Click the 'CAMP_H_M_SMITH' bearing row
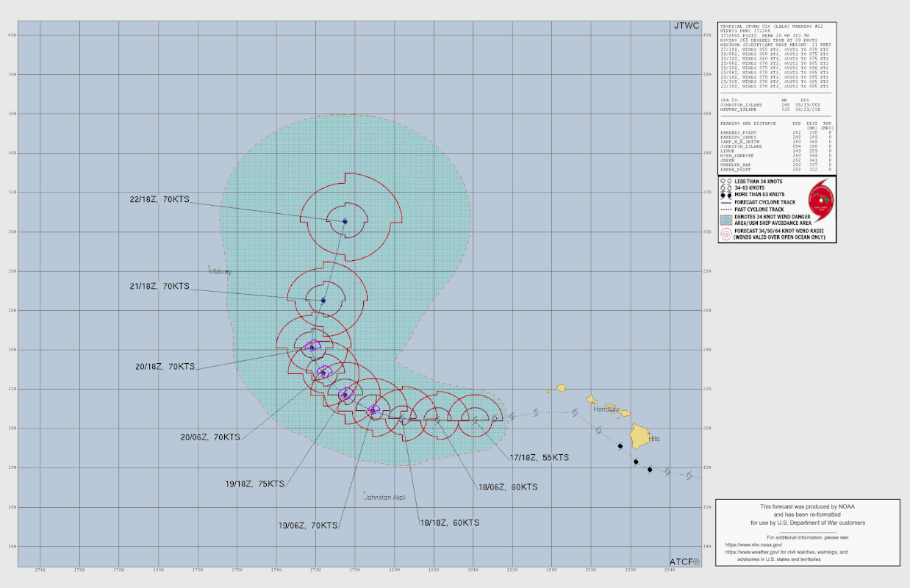Viewport: 910px width, 588px height. click(775, 142)
